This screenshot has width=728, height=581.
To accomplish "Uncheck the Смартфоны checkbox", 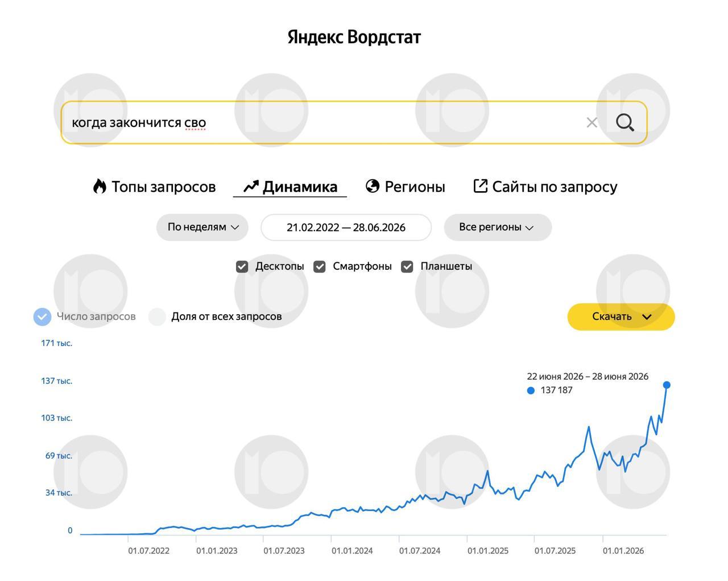I will (320, 266).
